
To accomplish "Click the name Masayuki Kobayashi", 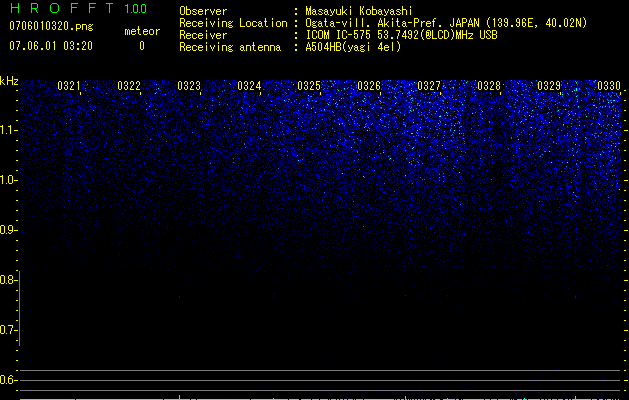I will click(359, 11).
